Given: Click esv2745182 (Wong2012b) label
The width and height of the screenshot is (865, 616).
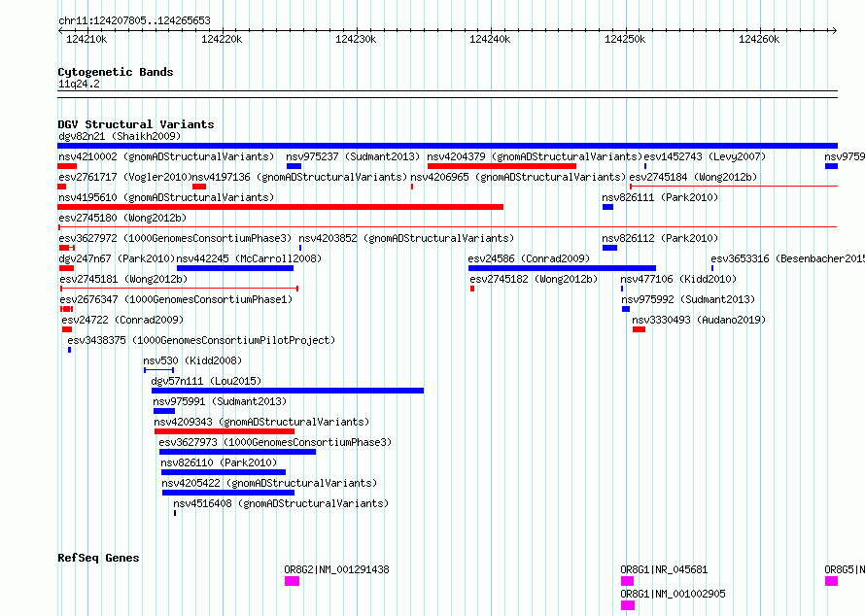Looking at the screenshot, I should pyautogui.click(x=534, y=279).
